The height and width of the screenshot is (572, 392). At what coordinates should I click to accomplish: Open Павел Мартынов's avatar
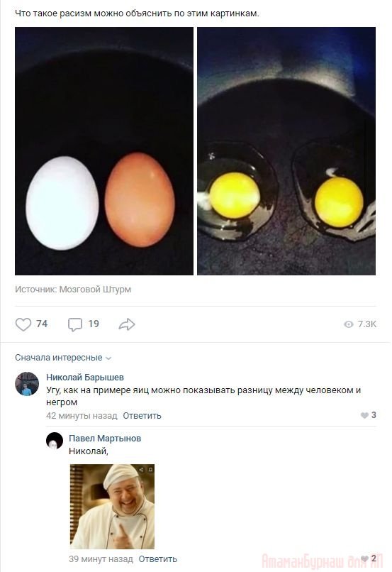pyautogui.click(x=55, y=440)
